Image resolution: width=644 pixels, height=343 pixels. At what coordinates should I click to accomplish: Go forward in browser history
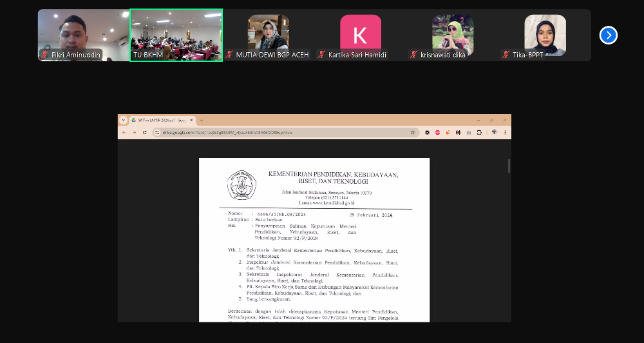click(135, 132)
